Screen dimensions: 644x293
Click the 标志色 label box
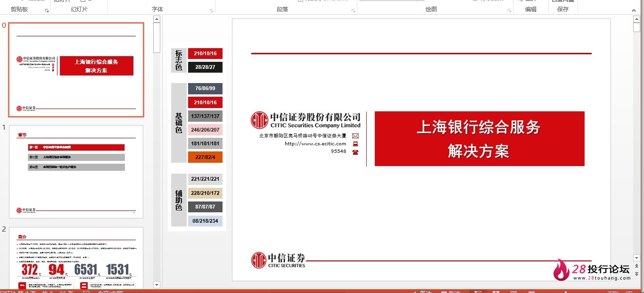tap(179, 60)
